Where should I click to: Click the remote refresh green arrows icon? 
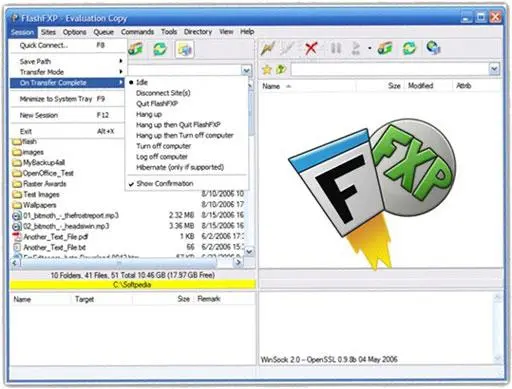pos(410,49)
